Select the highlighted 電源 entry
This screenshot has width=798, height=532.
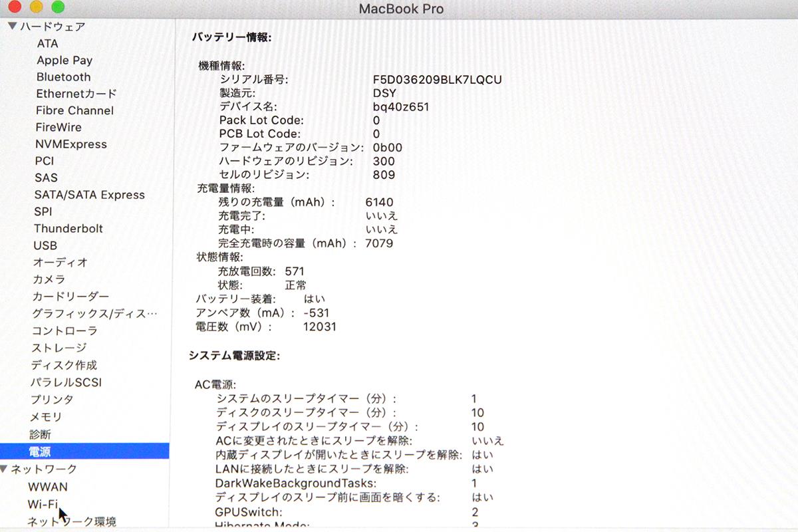84,452
